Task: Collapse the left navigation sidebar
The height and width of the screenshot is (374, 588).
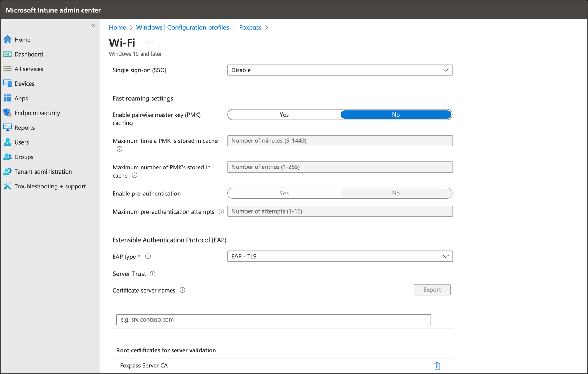Action: click(x=93, y=26)
